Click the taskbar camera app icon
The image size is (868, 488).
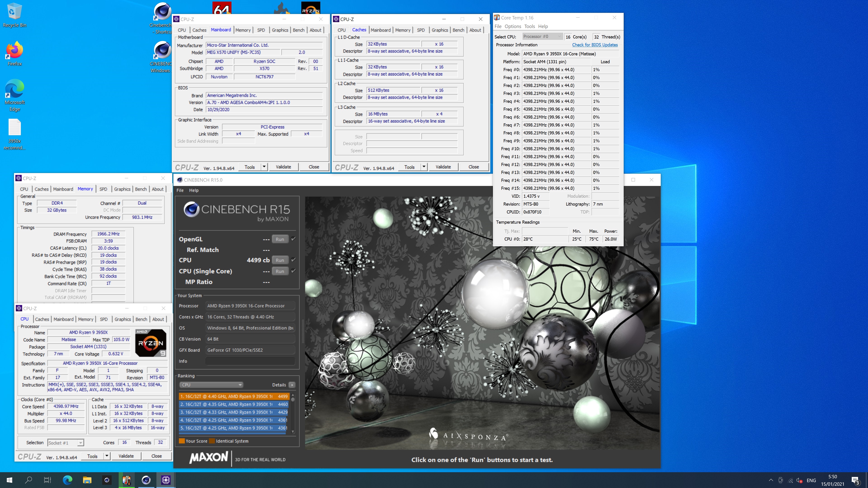click(x=107, y=480)
